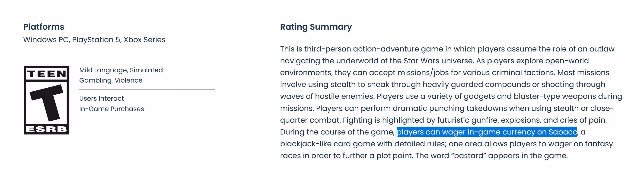Screen dimensions: 644x192
Task: Click the highlighted Sabacc wager text
Action: pos(487,132)
